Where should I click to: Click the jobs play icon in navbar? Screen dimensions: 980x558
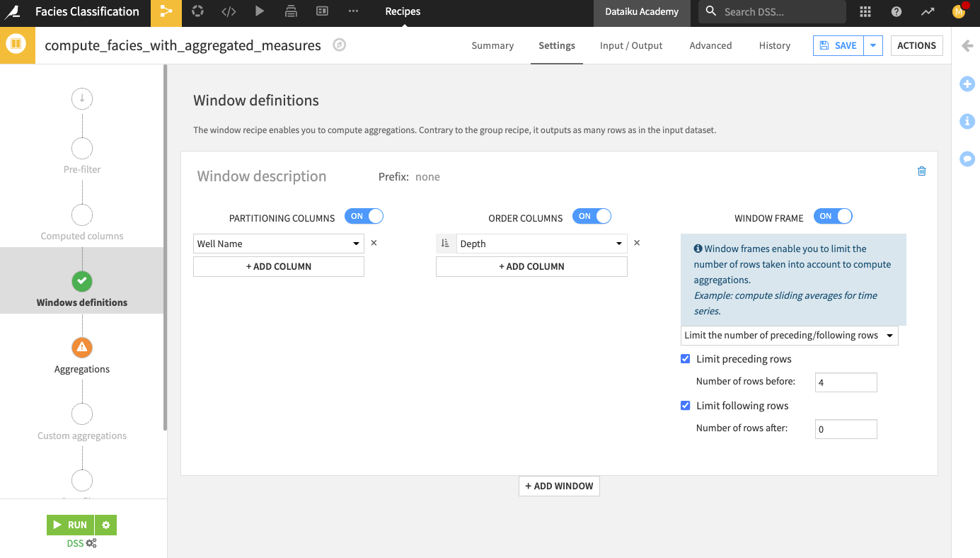point(260,12)
